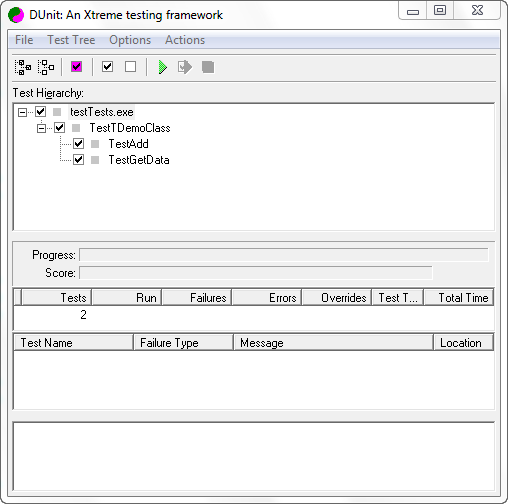Screen dimensions: 508x504
Task: Click the Failures column header
Action: [x=197, y=297]
